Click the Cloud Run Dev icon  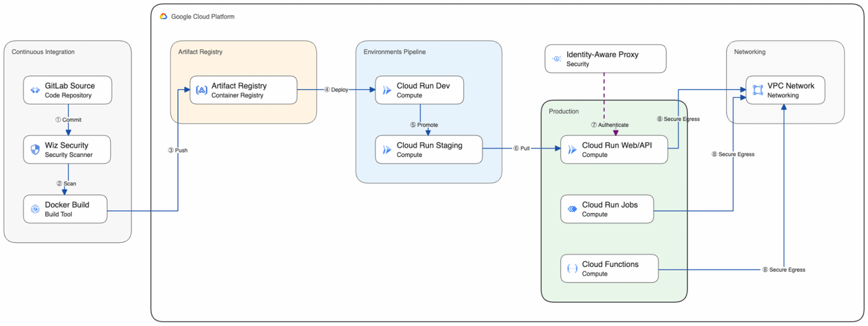tap(387, 90)
